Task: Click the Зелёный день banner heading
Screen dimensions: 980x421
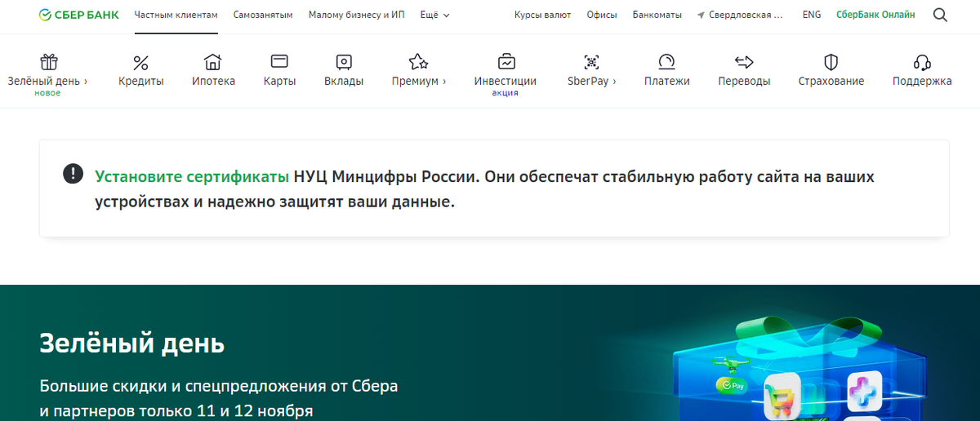Action: point(131,343)
